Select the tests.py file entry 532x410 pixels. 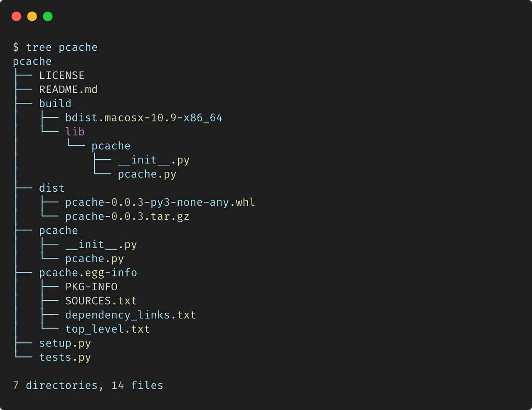[x=65, y=357]
